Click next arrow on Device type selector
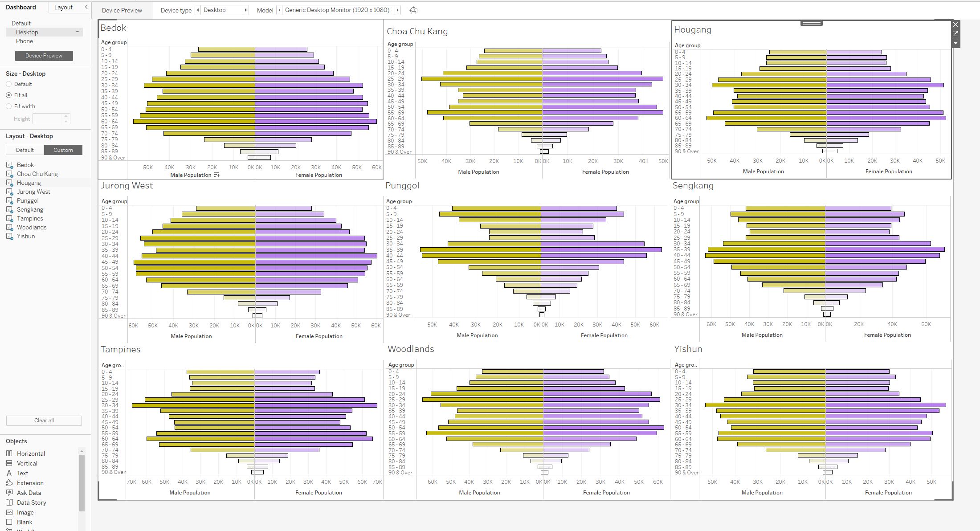The image size is (980, 531). pyautogui.click(x=245, y=10)
